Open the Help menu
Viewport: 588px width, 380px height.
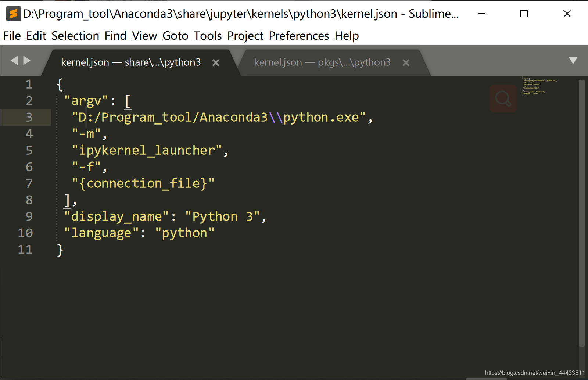point(347,36)
